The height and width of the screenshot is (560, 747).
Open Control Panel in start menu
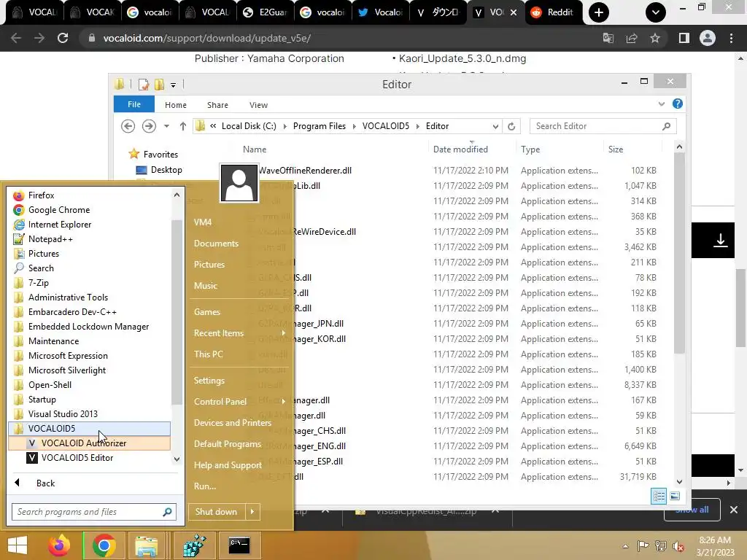click(220, 402)
